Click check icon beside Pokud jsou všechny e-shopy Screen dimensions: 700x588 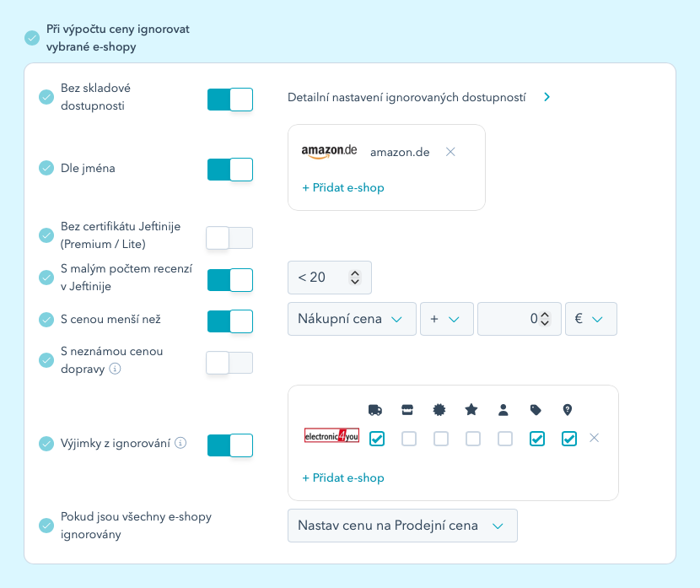point(46,526)
